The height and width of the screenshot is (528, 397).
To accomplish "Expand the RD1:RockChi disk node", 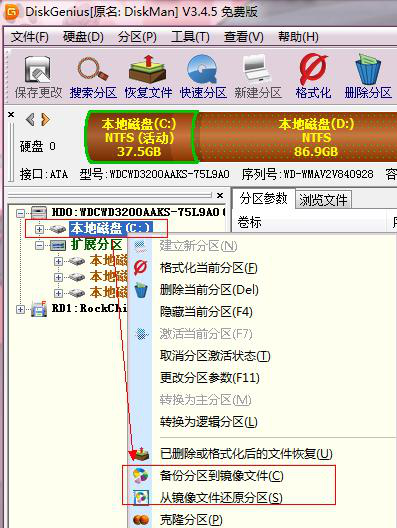I will click(x=21, y=309).
